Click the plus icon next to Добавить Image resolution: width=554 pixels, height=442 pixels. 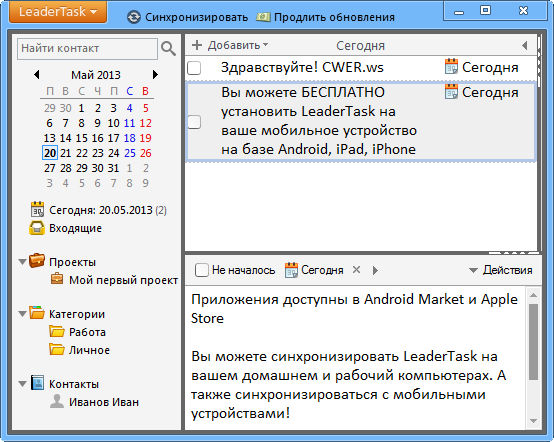pyautogui.click(x=197, y=45)
